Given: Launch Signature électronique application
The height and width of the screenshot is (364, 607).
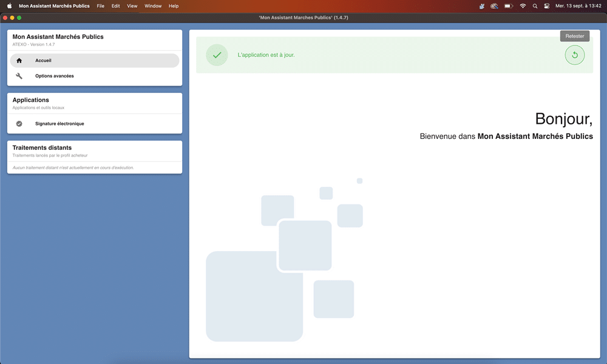Looking at the screenshot, I should (x=95, y=124).
